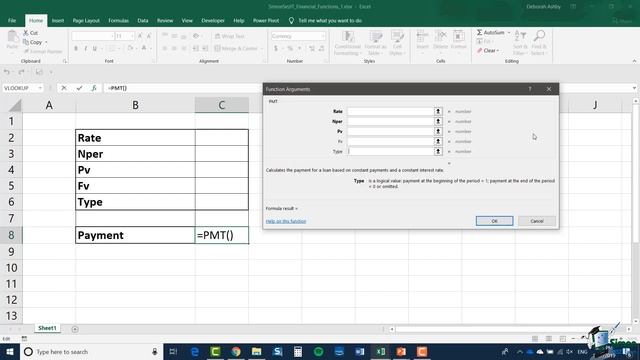Expand the Copy dropdown arrow
Viewport: 640px width, 360px height.
pyautogui.click(x=46, y=42)
